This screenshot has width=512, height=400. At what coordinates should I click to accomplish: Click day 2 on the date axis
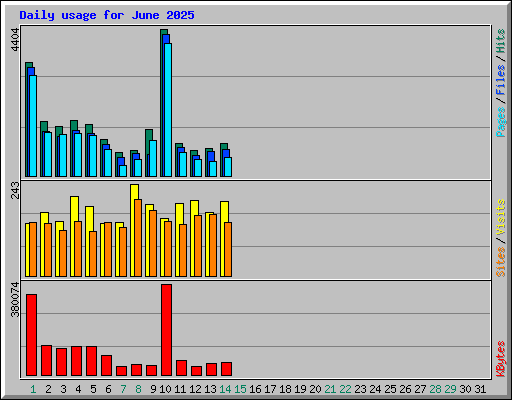48,389
